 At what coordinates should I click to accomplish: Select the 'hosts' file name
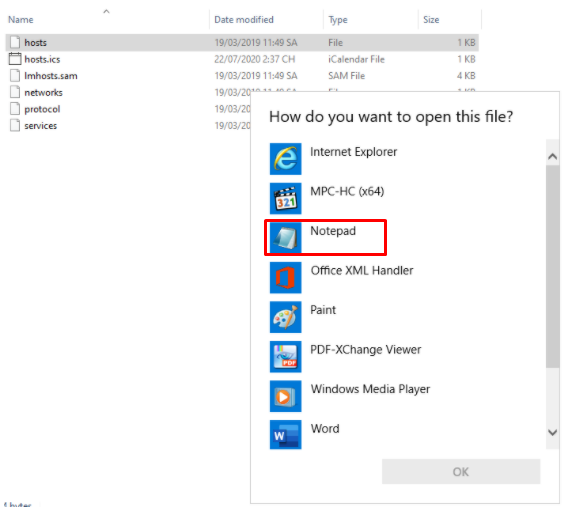tap(36, 42)
